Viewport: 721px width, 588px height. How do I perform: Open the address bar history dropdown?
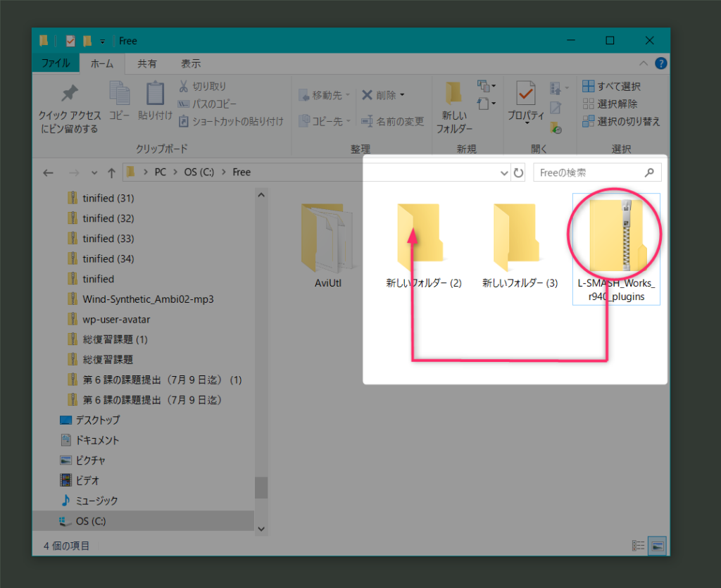(504, 173)
